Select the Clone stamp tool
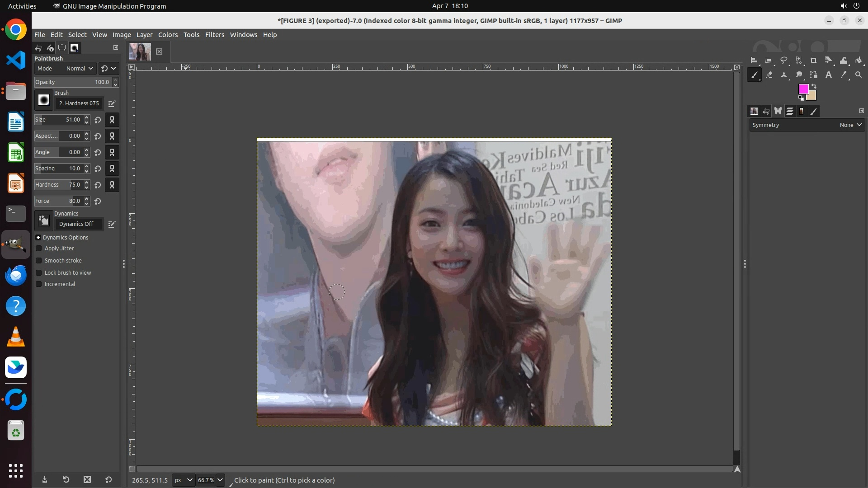 784,75
